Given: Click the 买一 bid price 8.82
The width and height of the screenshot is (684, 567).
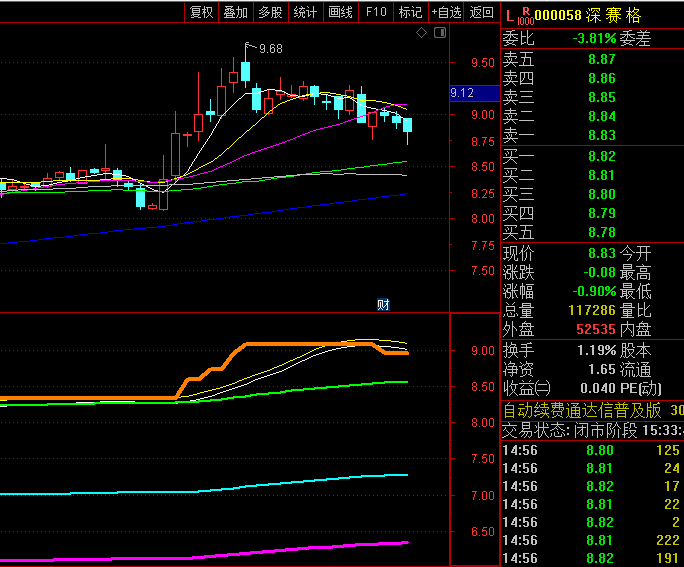Looking at the screenshot, I should click(601, 156).
